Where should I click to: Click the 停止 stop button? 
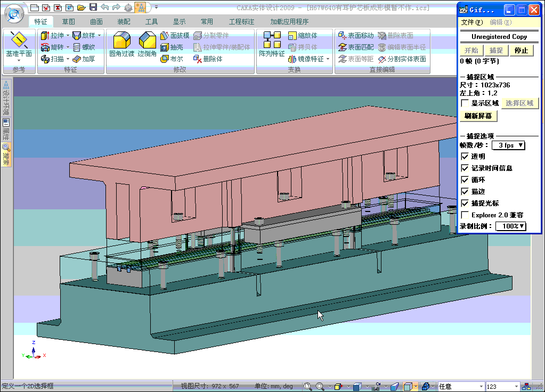click(x=521, y=51)
